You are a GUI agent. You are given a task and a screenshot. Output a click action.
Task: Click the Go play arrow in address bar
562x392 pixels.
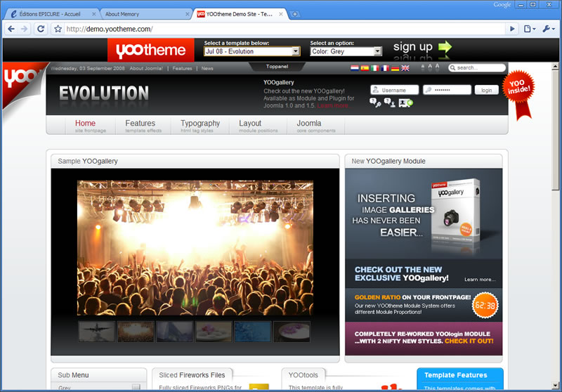512,29
